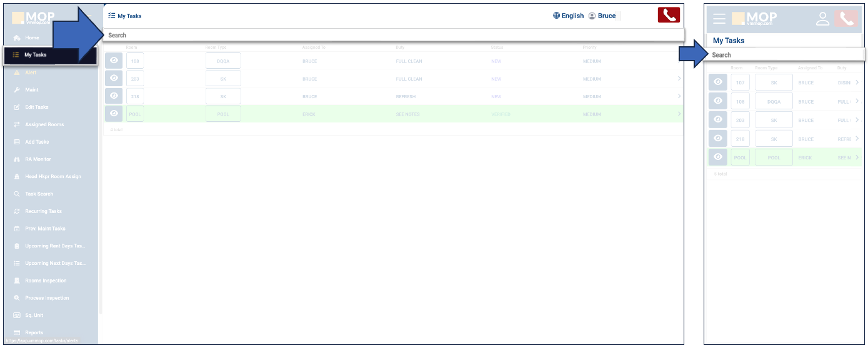868x348 pixels.
Task: Toggle the eye icon for room 218 in desktop list
Action: (114, 96)
